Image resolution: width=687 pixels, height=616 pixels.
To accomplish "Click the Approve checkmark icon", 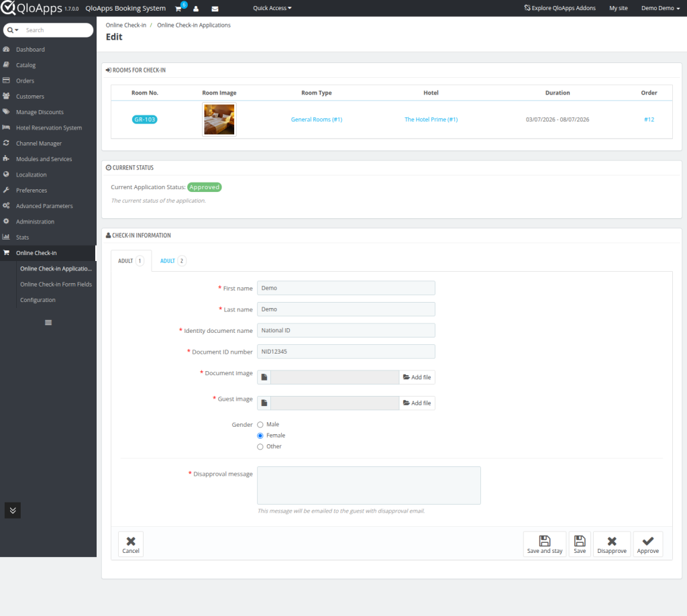I will [x=647, y=541].
